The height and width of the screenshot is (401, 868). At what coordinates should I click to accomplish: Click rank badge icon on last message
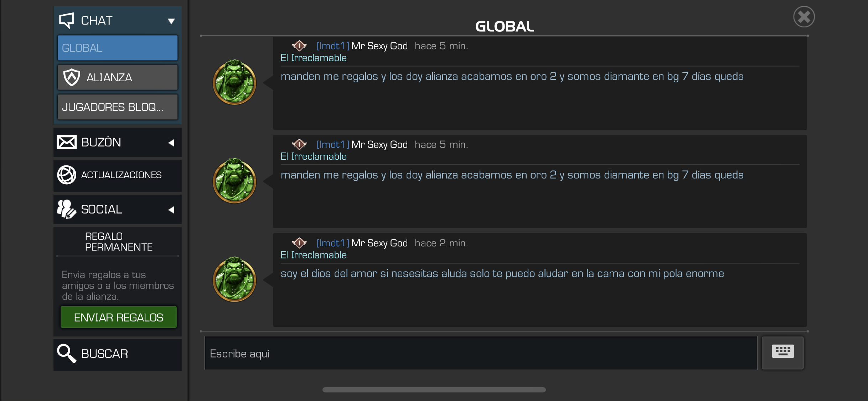point(299,243)
